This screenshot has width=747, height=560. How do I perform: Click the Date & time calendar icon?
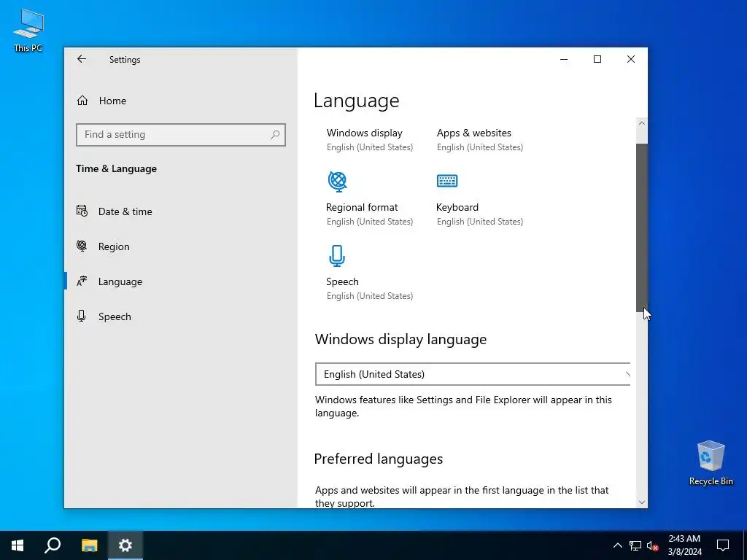82,211
